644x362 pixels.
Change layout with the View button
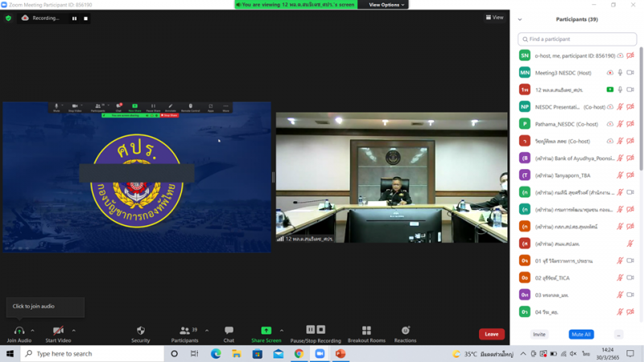[494, 17]
